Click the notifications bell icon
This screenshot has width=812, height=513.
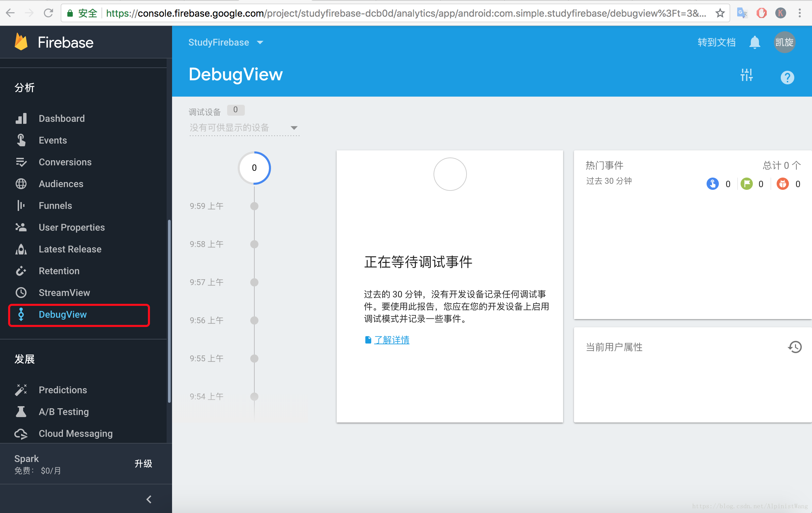(755, 43)
